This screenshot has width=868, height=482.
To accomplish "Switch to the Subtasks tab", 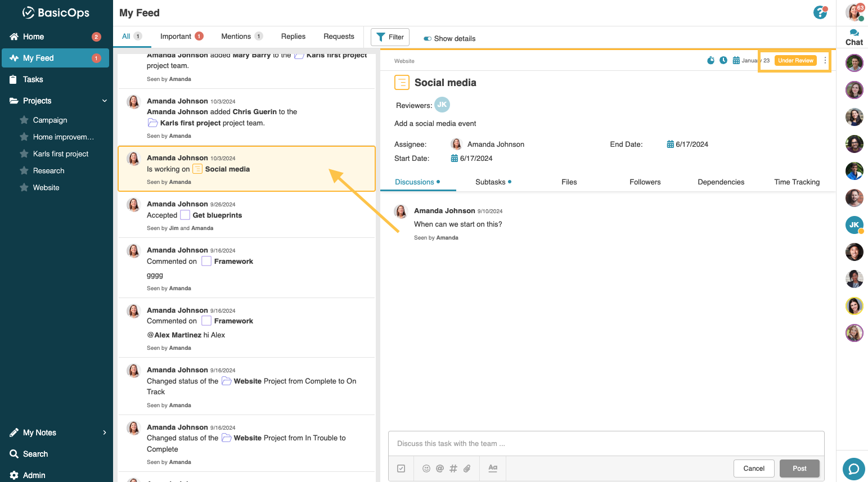I will coord(491,182).
